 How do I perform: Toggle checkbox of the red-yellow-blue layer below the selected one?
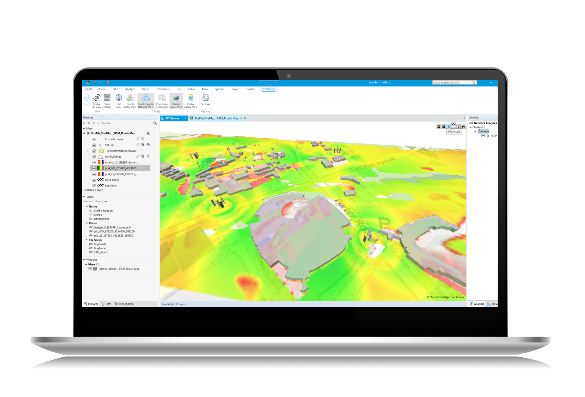pos(94,174)
